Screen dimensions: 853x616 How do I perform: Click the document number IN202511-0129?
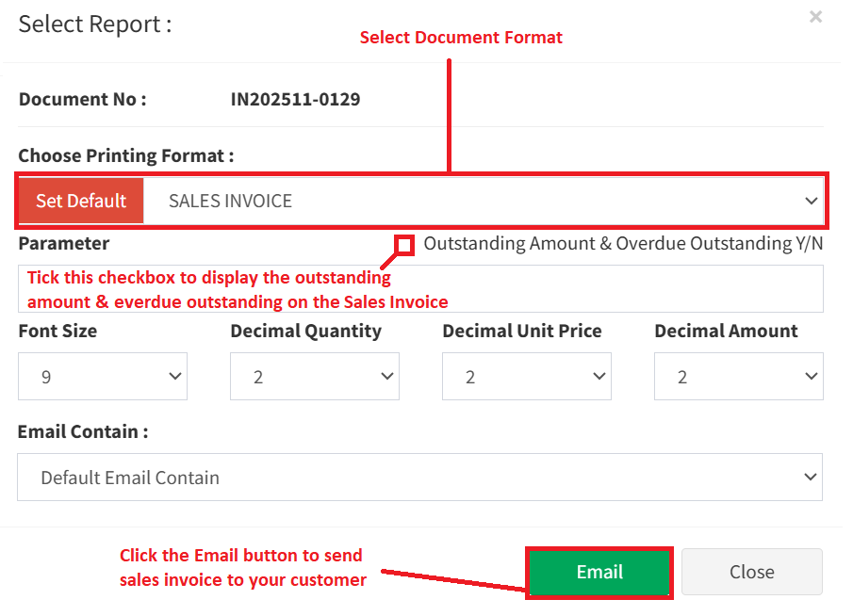(x=295, y=99)
